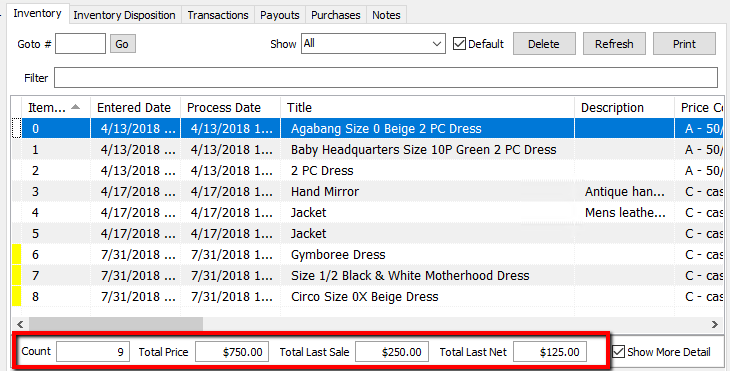Viewport: 730px width, 371px height.
Task: Click the Antique han... description cell
Action: tap(624, 191)
